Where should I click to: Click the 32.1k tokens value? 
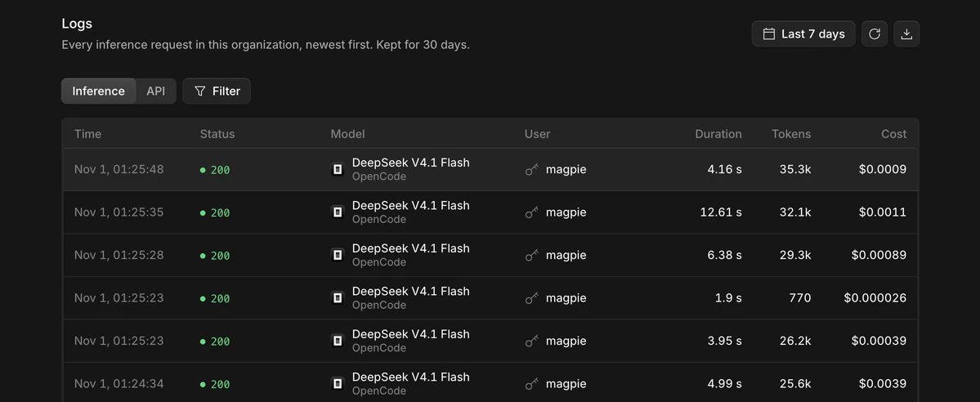coord(795,212)
